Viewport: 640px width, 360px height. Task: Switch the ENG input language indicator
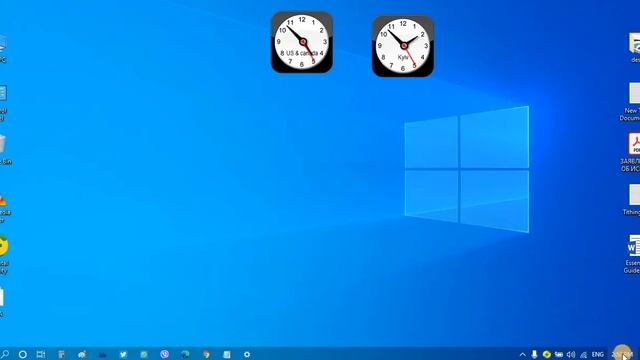pyautogui.click(x=598, y=354)
